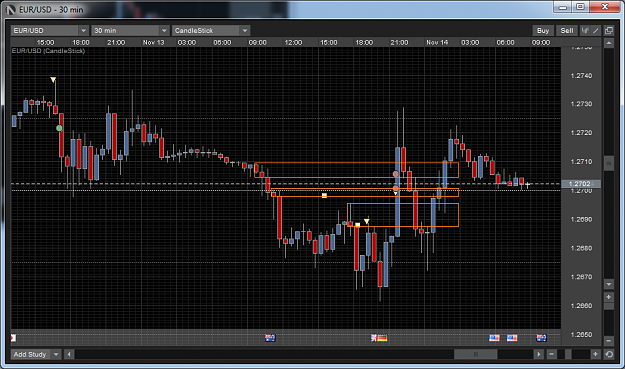Viewport: 625px width, 369px height.
Task: Click the topmost orange rectangle drawing
Action: [356, 170]
